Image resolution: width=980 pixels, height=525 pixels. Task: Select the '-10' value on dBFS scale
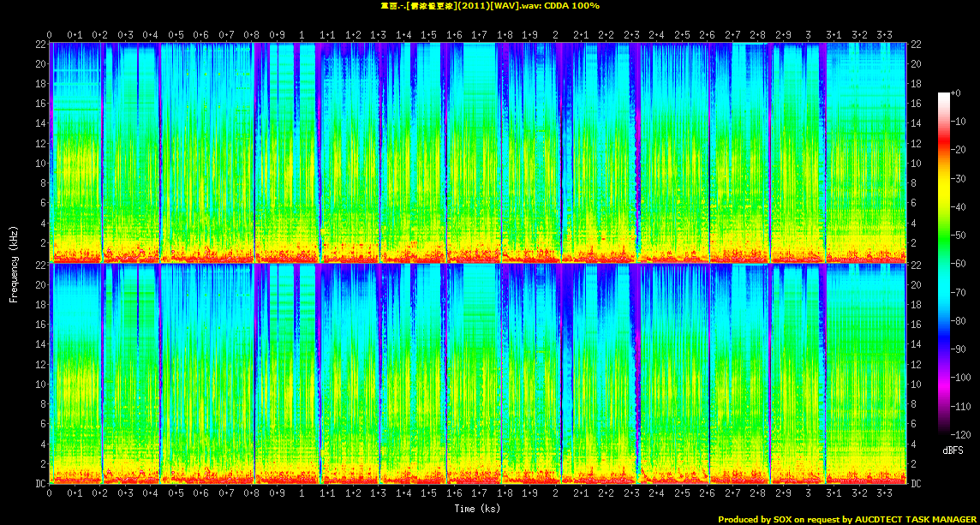point(958,122)
